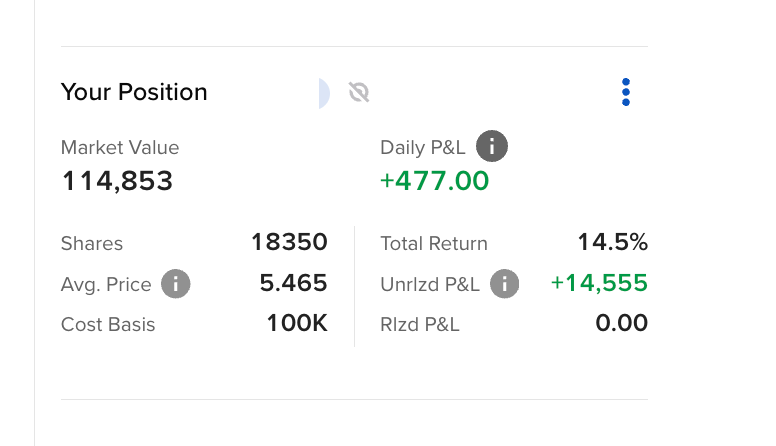This screenshot has width=776, height=446.
Task: Click the light blue half-circle indicator
Action: [x=324, y=93]
